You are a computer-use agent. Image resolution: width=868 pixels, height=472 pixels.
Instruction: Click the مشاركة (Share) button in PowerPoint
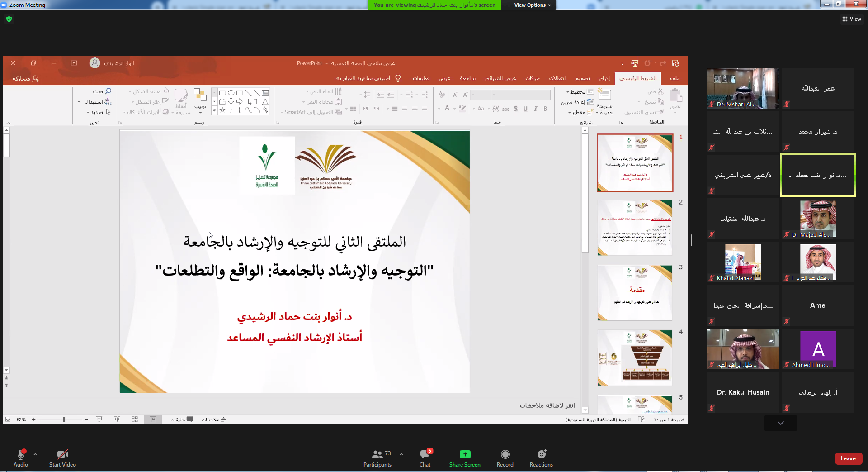point(25,79)
